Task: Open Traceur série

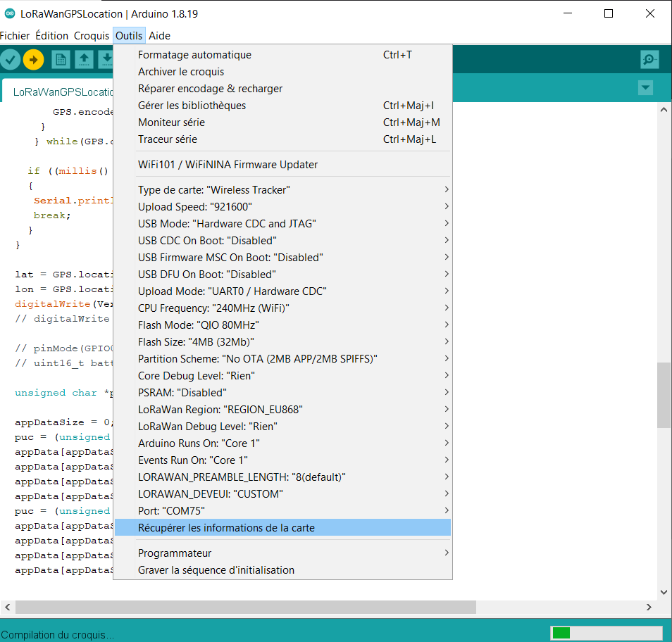Action: (x=282, y=139)
